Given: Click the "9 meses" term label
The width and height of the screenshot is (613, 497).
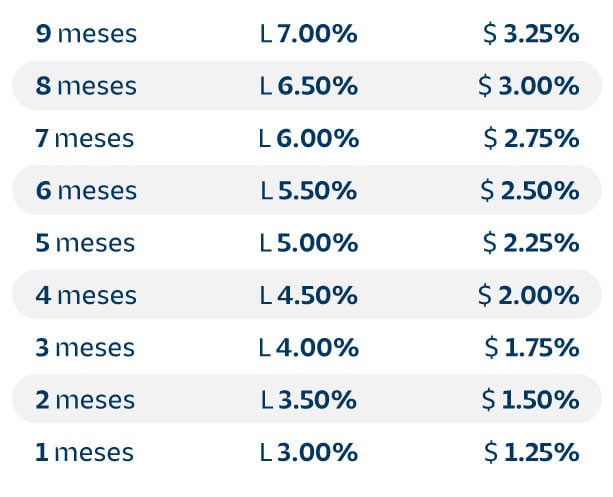Looking at the screenshot, I should pos(86,34).
